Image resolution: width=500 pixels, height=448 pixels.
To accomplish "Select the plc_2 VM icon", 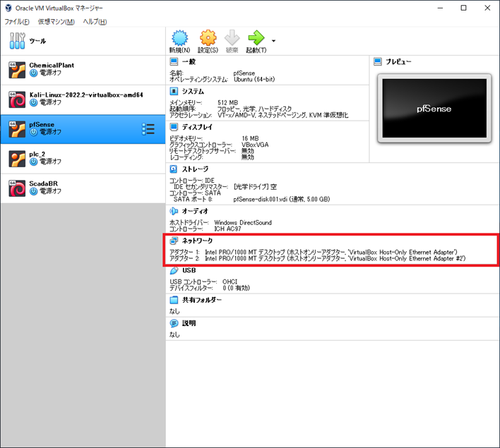I will click(17, 159).
